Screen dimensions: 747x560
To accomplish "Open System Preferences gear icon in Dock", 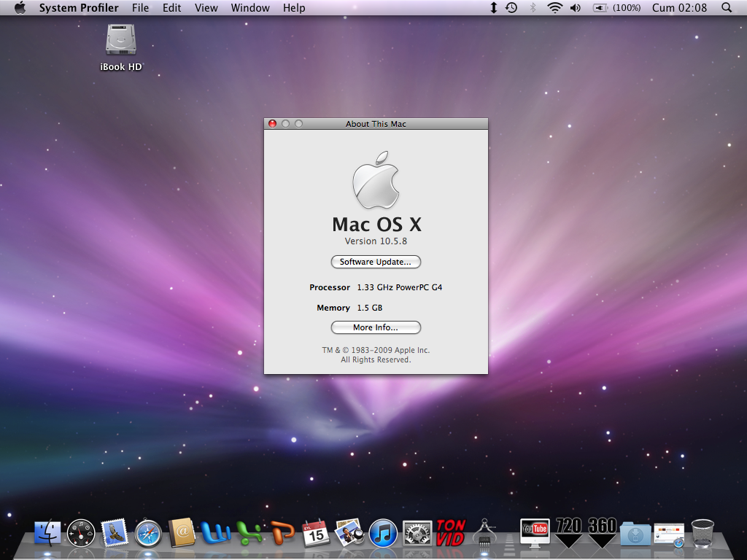I will (417, 533).
